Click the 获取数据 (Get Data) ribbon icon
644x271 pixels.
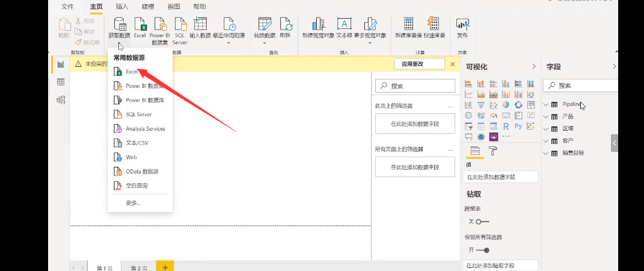point(118,24)
